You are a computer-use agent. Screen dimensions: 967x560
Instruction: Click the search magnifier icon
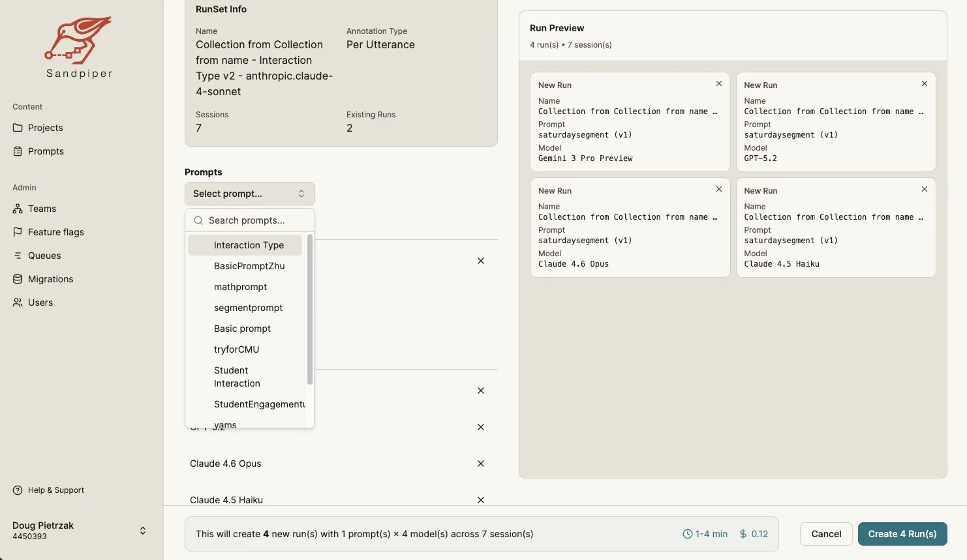tap(198, 220)
